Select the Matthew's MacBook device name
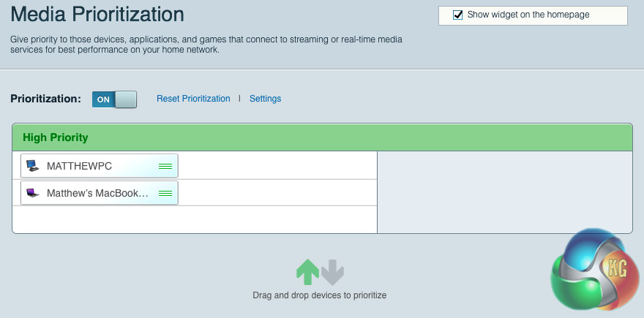This screenshot has width=644, height=318. tap(97, 194)
